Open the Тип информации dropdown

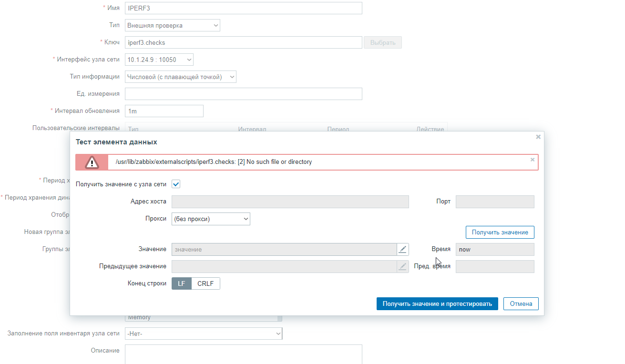point(181,77)
